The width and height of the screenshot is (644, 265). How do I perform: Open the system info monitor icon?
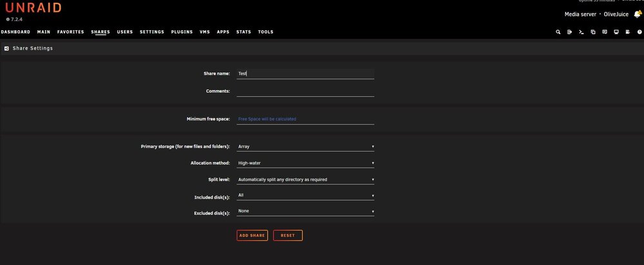coord(616,32)
